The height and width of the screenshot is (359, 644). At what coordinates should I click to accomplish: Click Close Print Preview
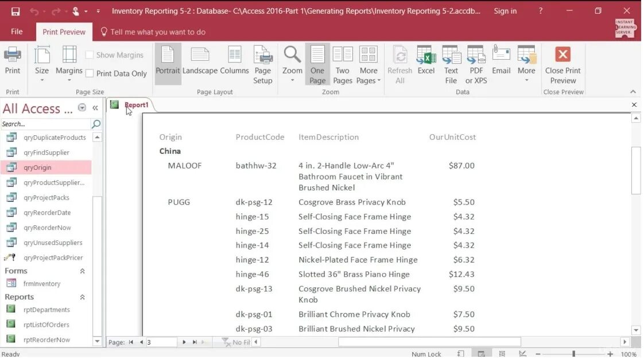click(x=562, y=65)
